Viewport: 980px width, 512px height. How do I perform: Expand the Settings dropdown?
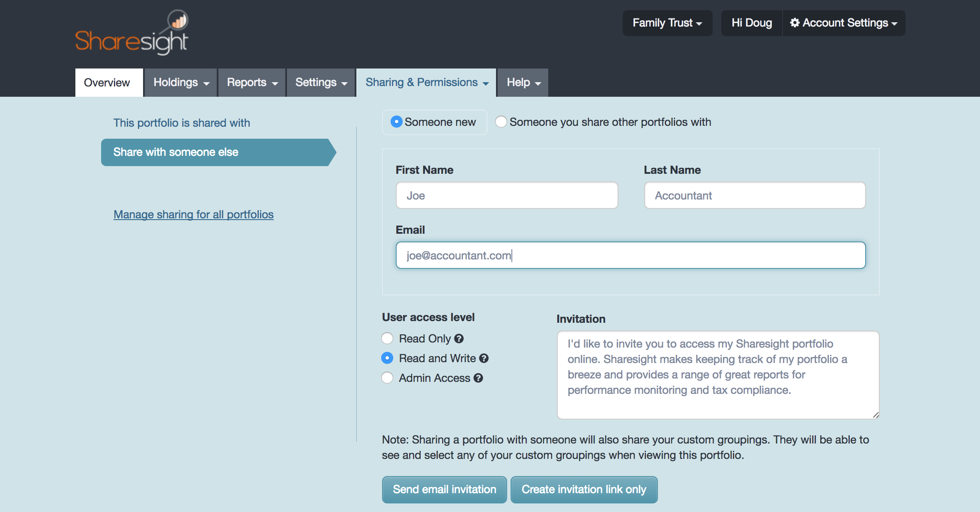[x=320, y=82]
